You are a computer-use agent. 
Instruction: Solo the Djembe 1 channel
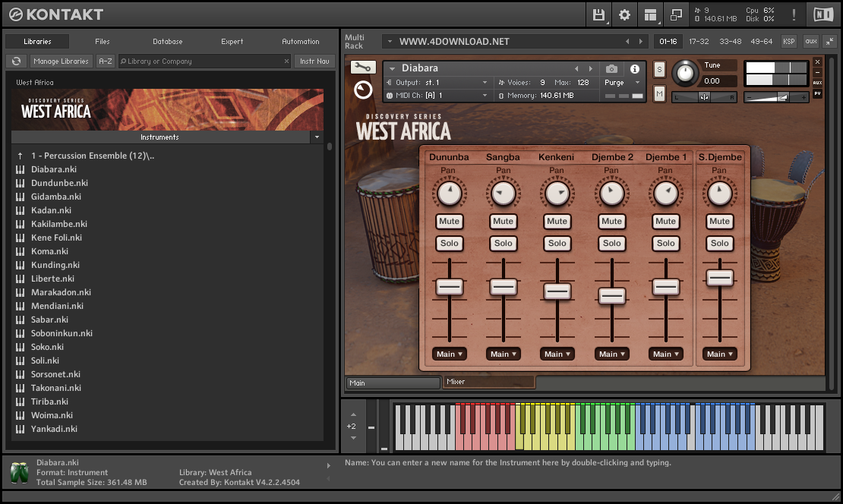[x=665, y=244]
